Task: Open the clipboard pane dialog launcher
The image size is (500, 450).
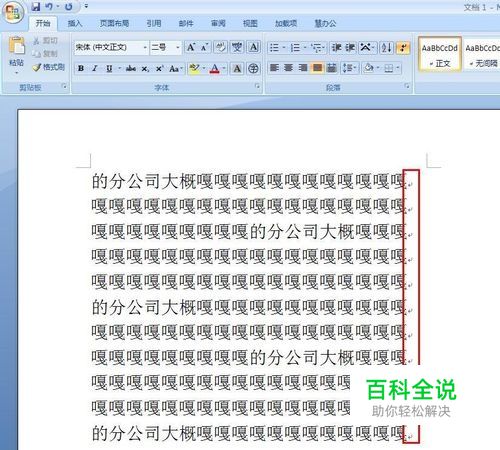Action: 64,87
